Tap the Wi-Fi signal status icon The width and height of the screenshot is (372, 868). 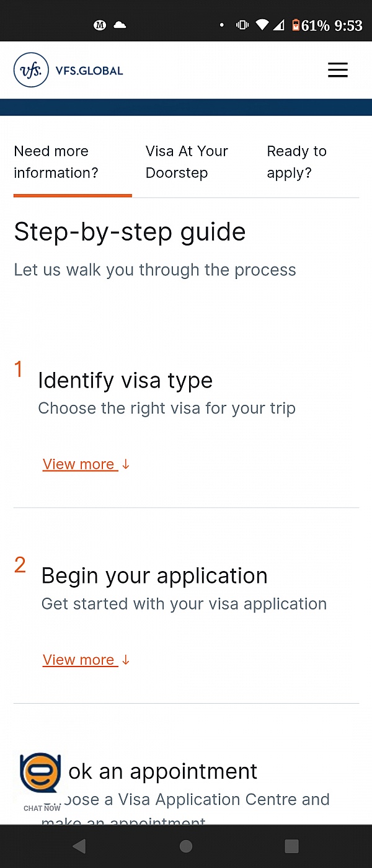(x=262, y=25)
